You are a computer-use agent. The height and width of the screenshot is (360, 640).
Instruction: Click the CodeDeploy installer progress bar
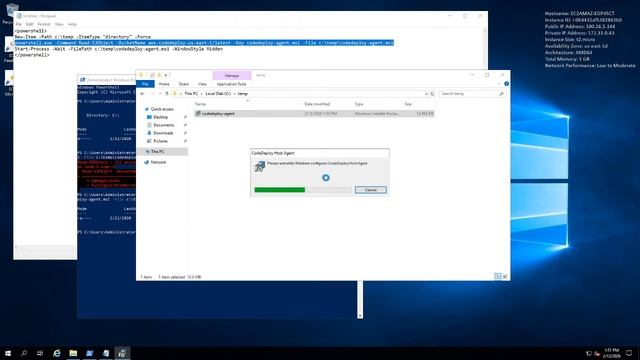pyautogui.click(x=302, y=190)
